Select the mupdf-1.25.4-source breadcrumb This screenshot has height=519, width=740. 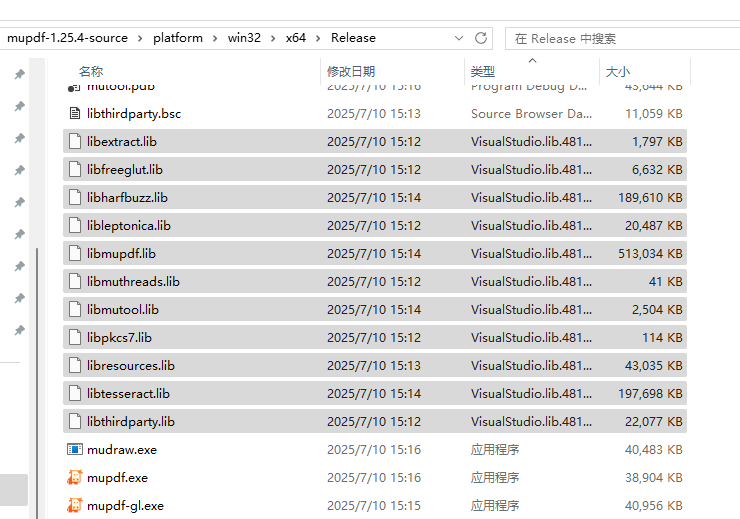[x=67, y=38]
